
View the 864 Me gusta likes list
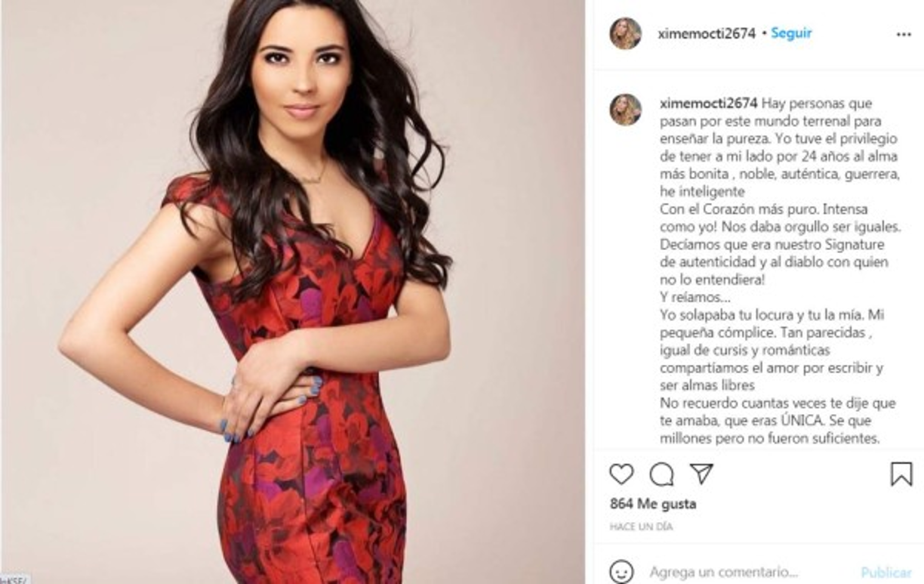[x=653, y=504]
